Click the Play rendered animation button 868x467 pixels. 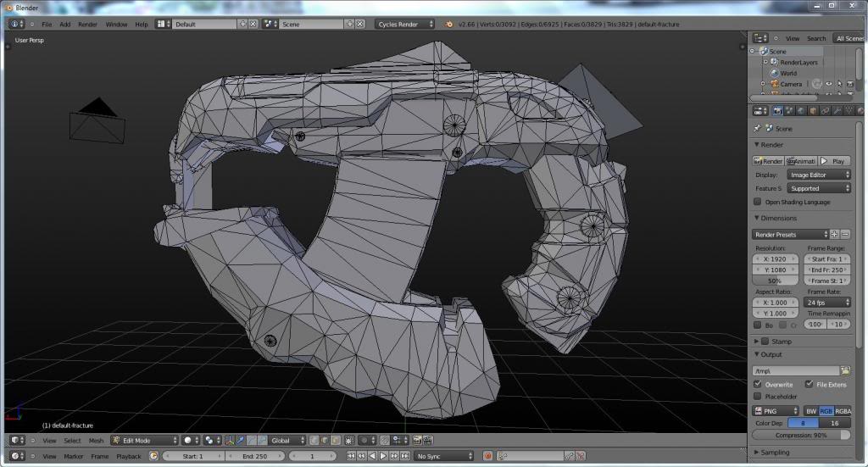(x=834, y=161)
